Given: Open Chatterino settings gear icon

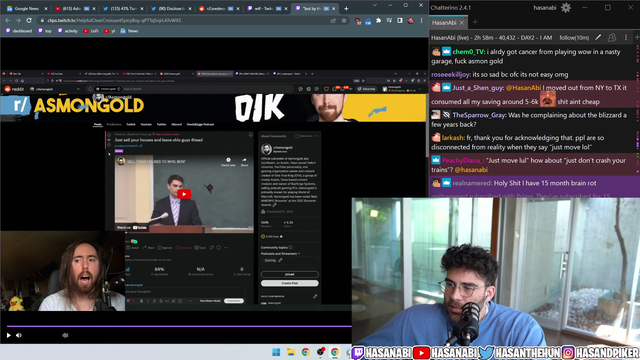Looking at the screenshot, I should (x=566, y=8).
